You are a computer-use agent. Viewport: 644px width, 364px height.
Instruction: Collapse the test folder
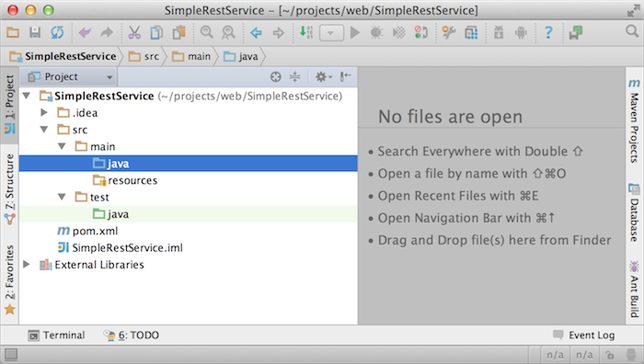(x=62, y=197)
